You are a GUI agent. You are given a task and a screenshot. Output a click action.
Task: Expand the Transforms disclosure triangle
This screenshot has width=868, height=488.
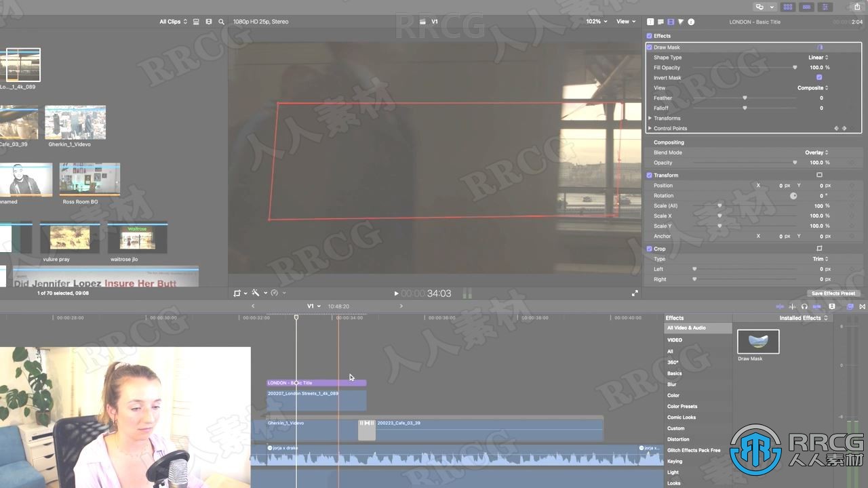pos(650,118)
